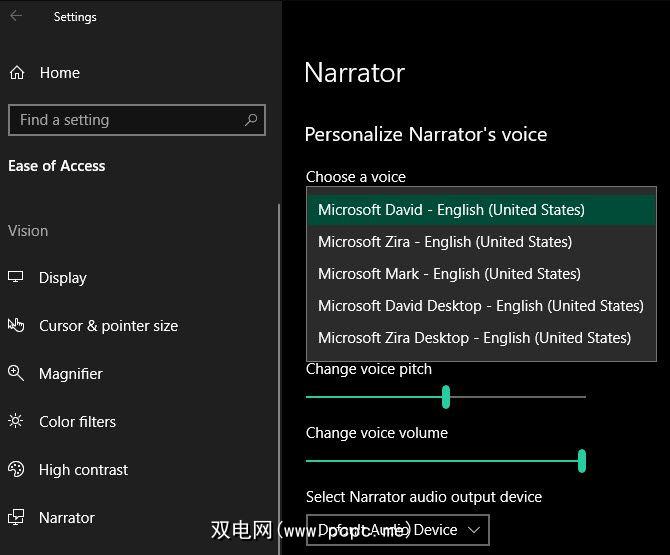Viewport: 670px width, 555px height.
Task: Pick Microsoft Mark - English voice
Action: coord(449,274)
